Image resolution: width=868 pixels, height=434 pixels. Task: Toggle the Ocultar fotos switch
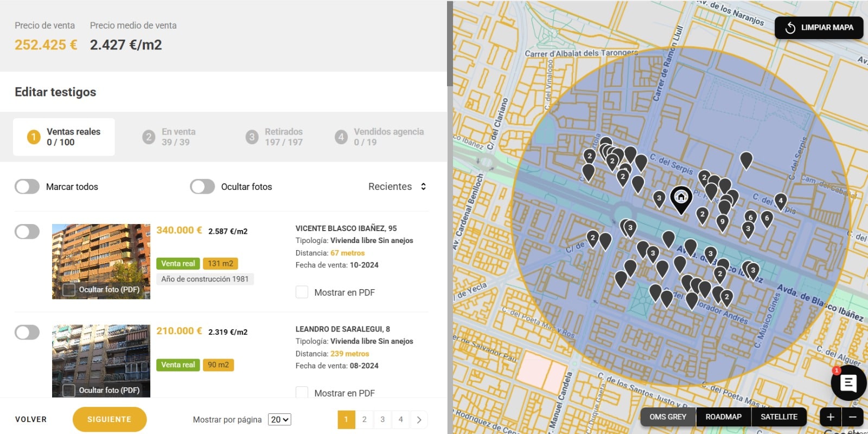pyautogui.click(x=202, y=187)
